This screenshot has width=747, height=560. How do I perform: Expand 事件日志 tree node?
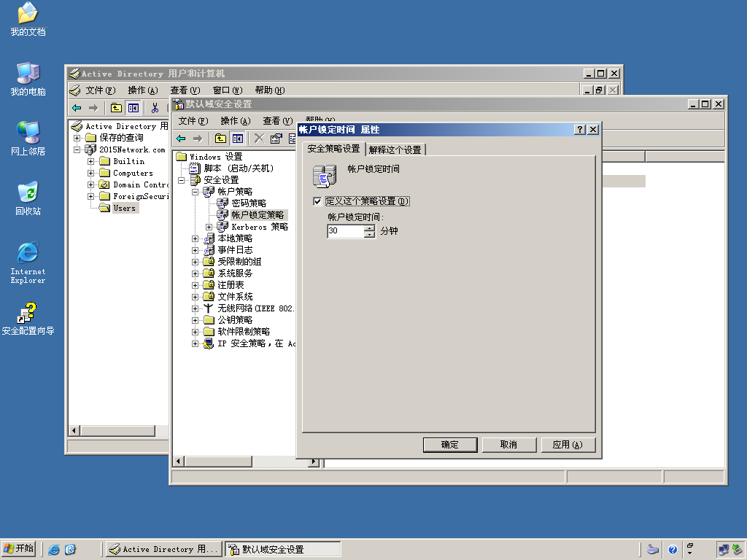click(x=195, y=250)
